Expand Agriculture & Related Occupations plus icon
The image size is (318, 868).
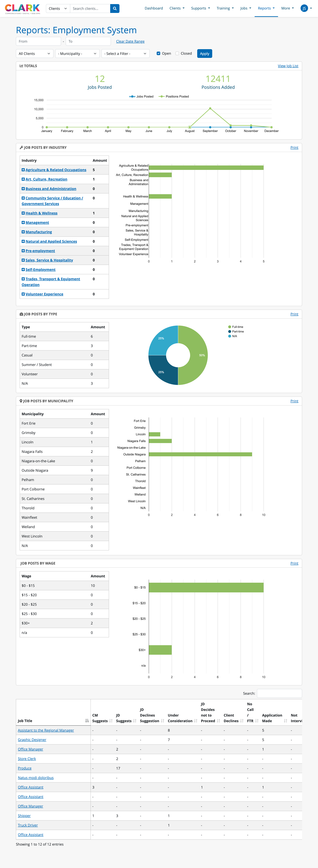coord(23,170)
